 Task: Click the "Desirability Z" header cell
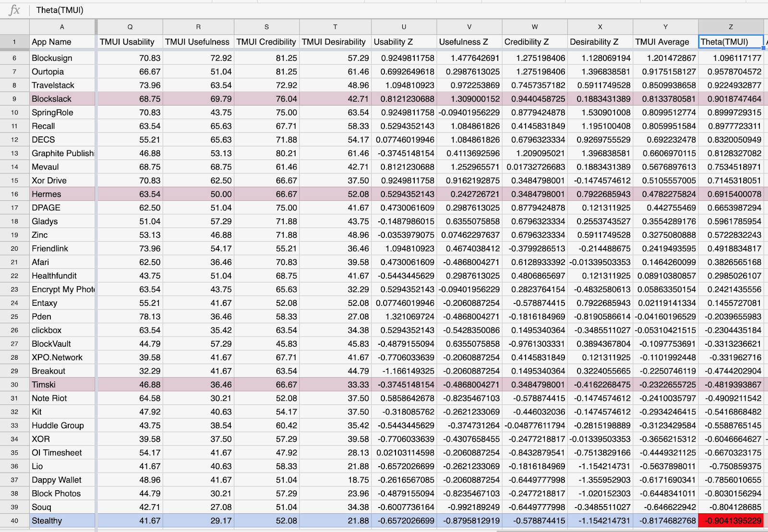(600, 42)
